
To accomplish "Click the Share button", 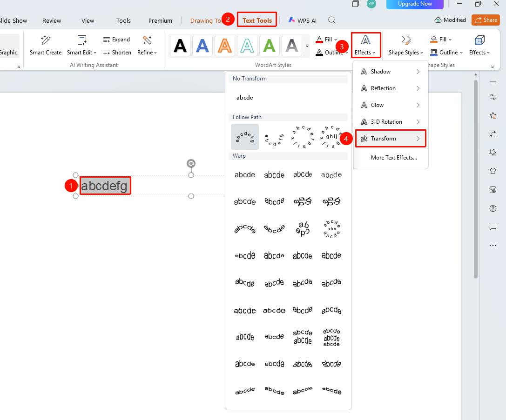I will [x=486, y=20].
